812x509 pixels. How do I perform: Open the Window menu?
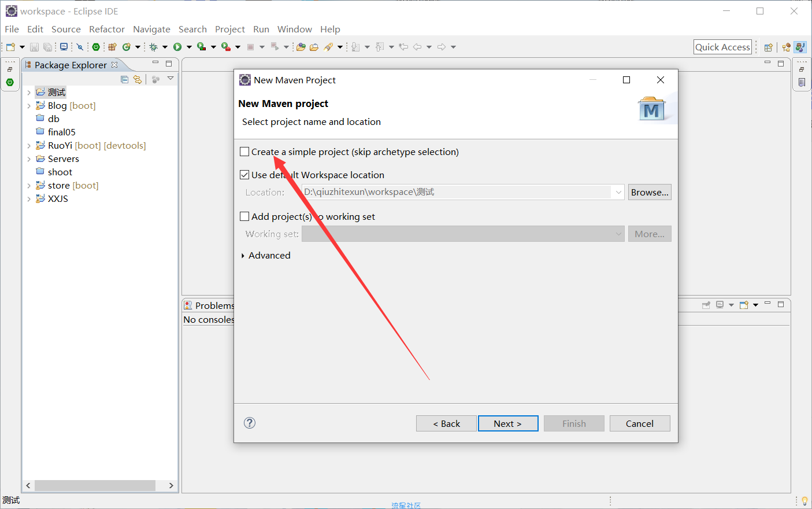295,29
